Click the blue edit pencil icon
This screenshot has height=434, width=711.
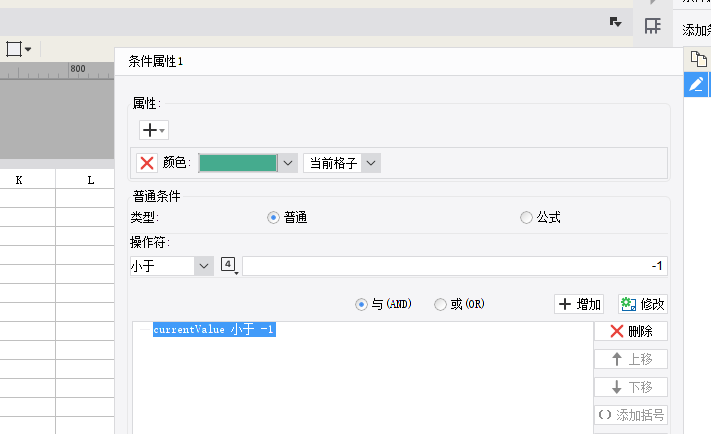point(697,85)
